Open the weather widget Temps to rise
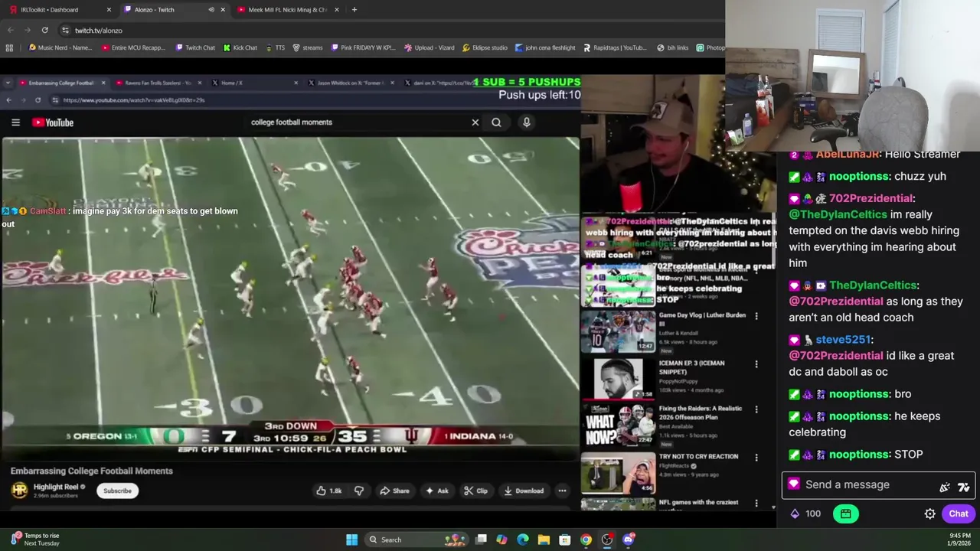The height and width of the screenshot is (551, 980). [34, 540]
